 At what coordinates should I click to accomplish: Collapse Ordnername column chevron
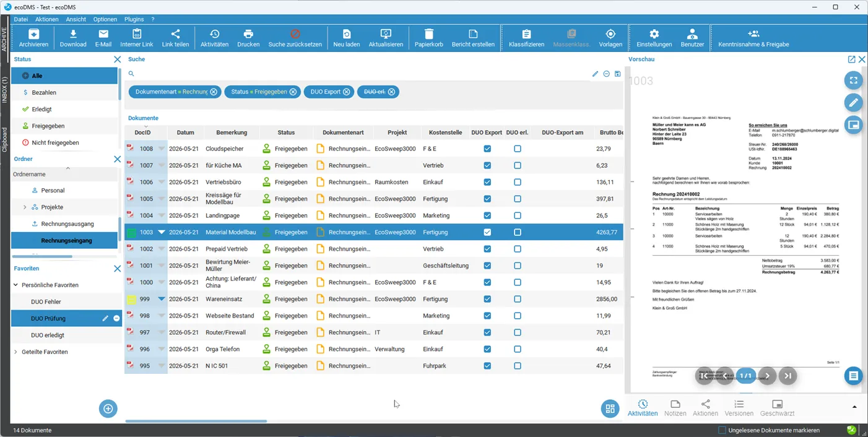(67, 168)
